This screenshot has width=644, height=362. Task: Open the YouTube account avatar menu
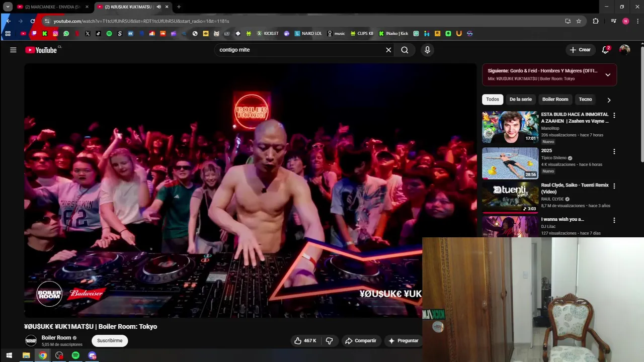(625, 50)
